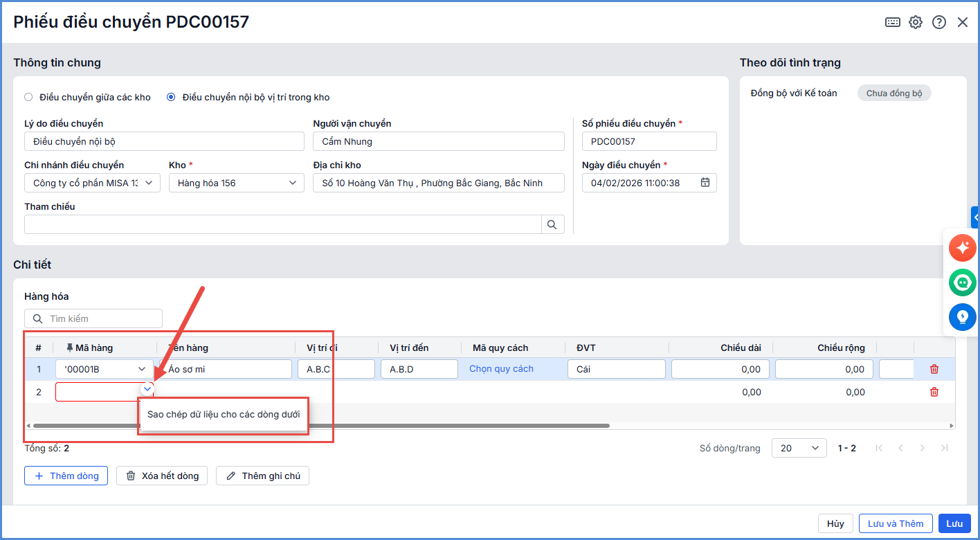Viewport: 980px width, 540px height.
Task: Click the search icon in Tham chiếu field
Action: point(552,224)
